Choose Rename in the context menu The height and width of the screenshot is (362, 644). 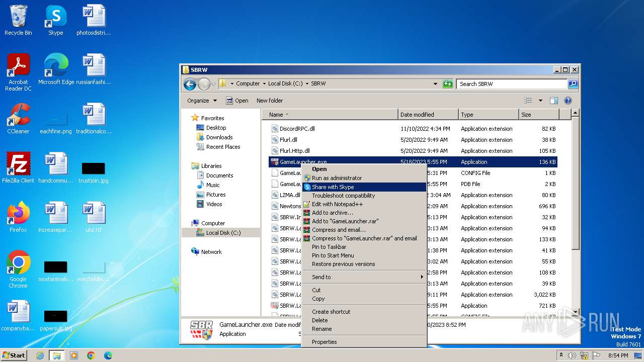[364, 329]
